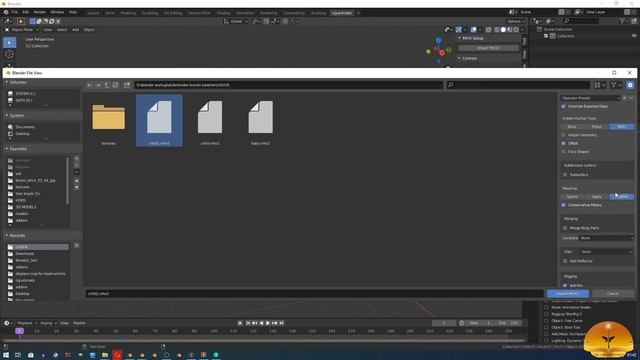The width and height of the screenshot is (640, 360).
Task: Change file display mode in file view
Action: click(x=600, y=85)
